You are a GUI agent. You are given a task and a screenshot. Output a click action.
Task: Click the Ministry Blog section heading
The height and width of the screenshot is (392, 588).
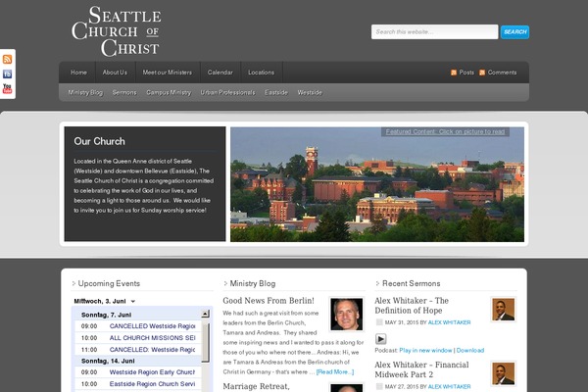[253, 283]
